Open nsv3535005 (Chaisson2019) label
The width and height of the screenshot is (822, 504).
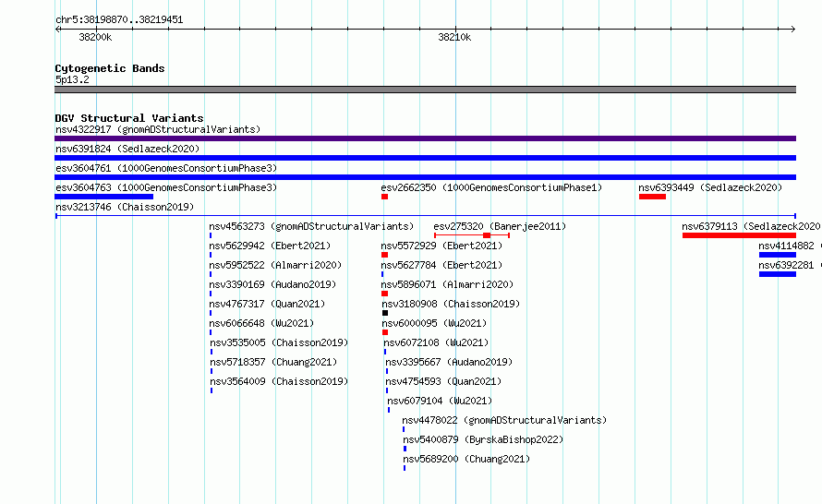click(x=279, y=342)
